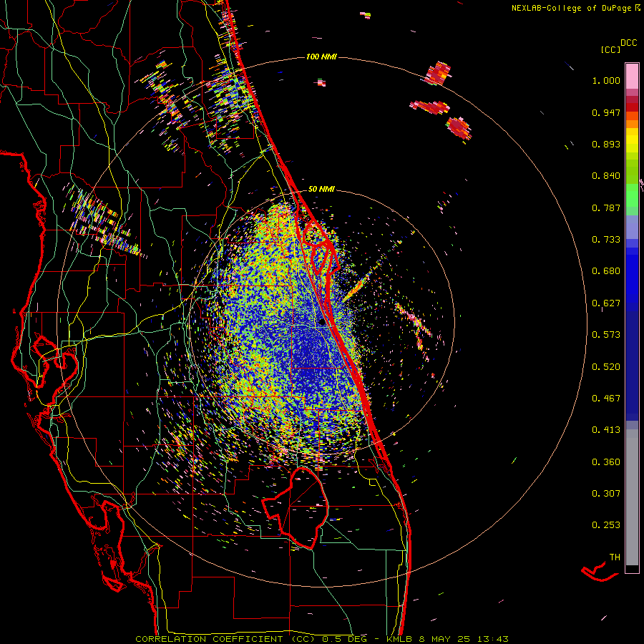Screen dimensions: 644x644
Task: Click the 100 NMI range ring label
Action: (321, 57)
